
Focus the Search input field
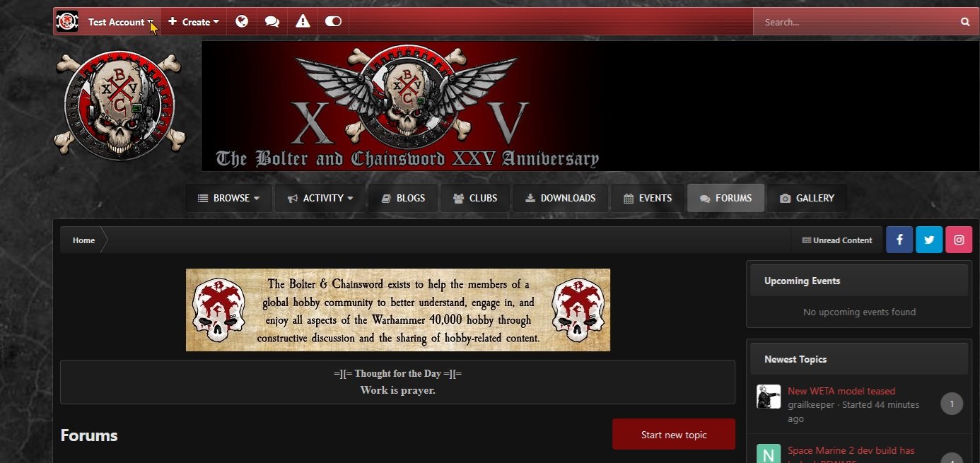(x=856, y=22)
